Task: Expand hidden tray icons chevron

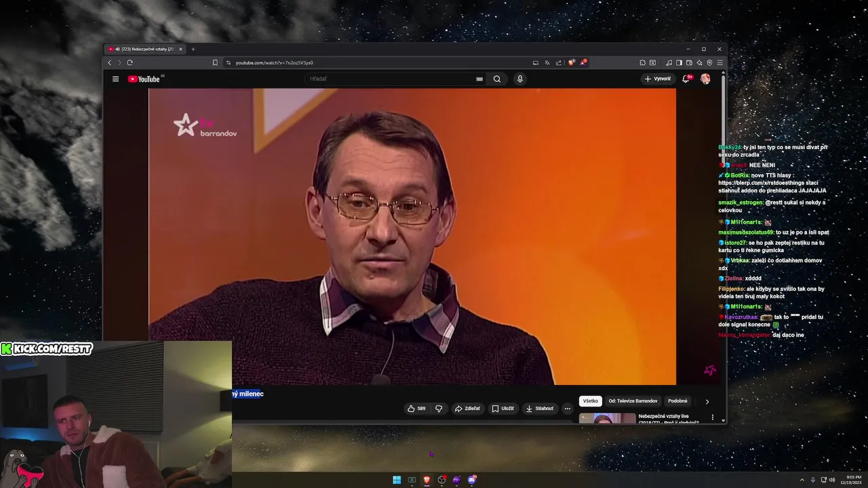Action: (802, 480)
